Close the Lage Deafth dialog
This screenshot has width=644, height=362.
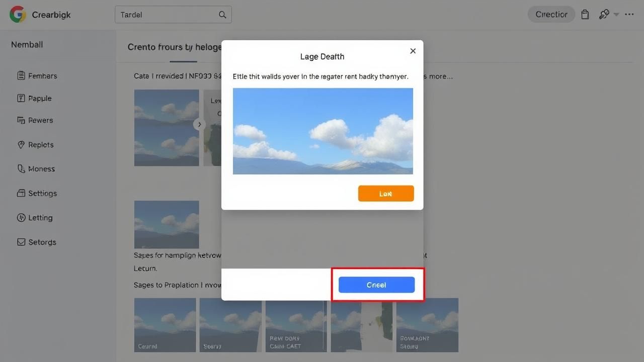pyautogui.click(x=413, y=51)
